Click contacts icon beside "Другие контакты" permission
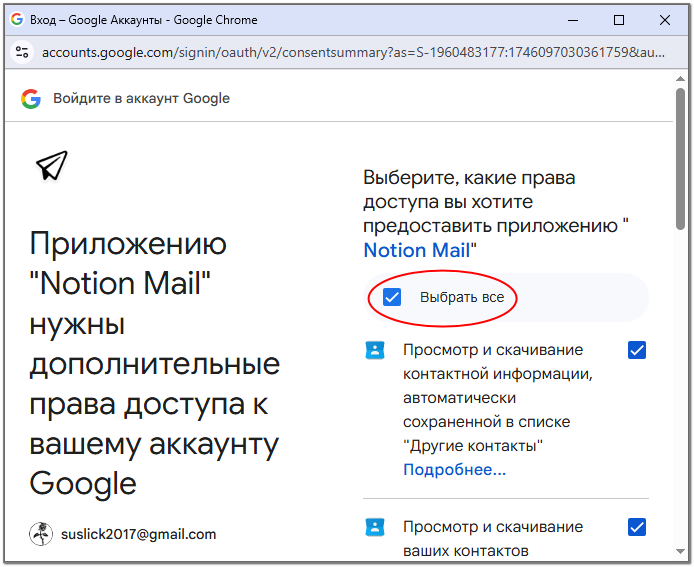694x567 pixels. click(x=375, y=350)
